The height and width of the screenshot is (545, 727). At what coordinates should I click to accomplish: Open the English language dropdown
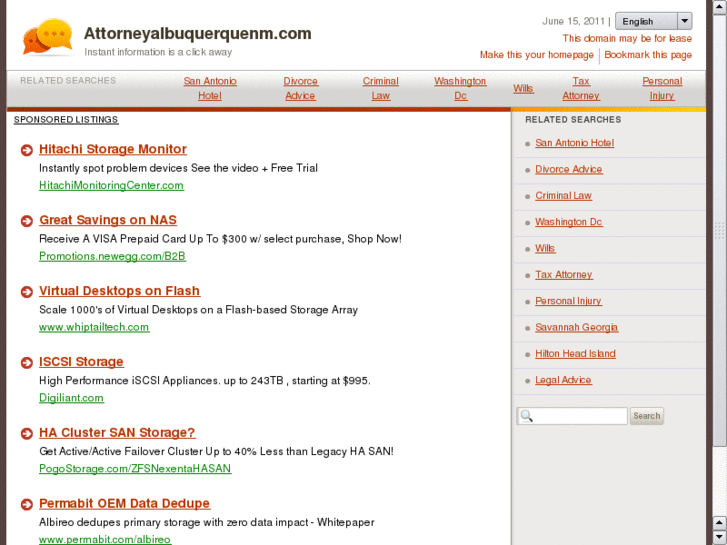(x=653, y=21)
